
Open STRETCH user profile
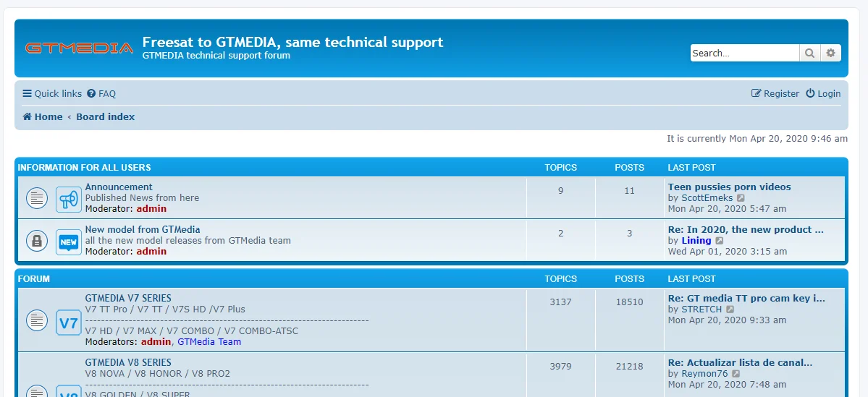701,310
